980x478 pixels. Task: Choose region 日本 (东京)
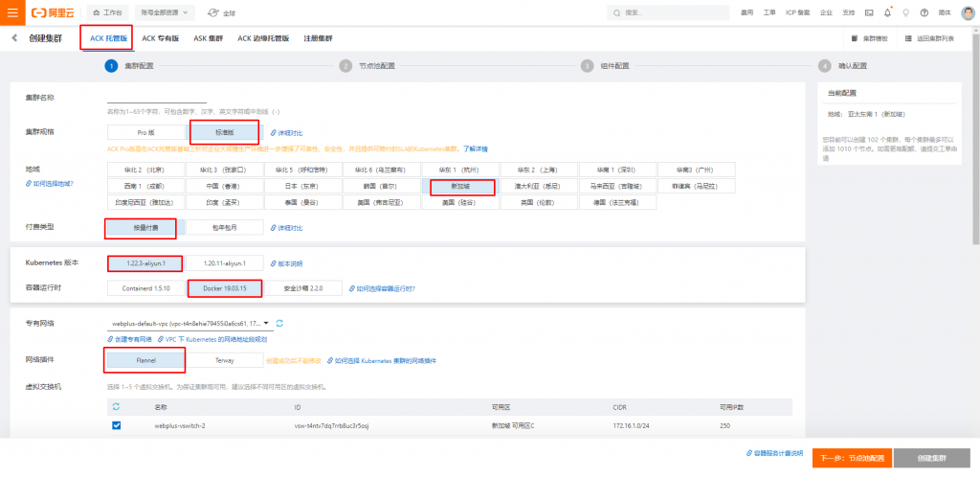pos(302,187)
